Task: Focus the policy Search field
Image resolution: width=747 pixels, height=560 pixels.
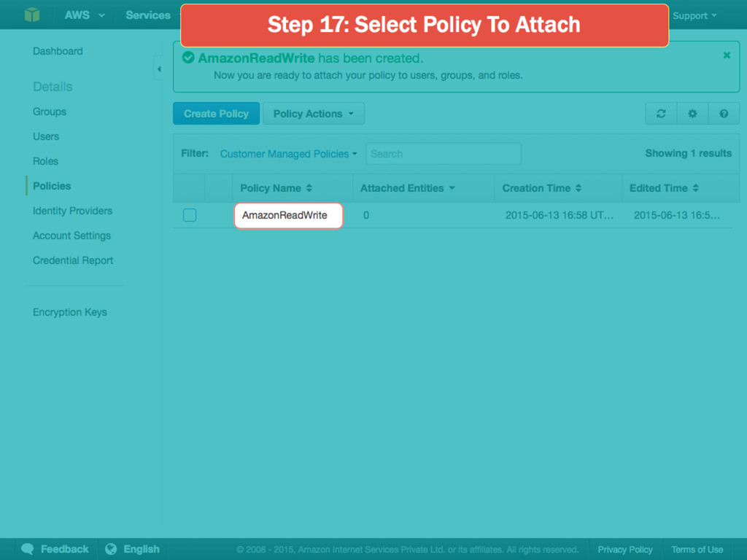Action: (443, 154)
